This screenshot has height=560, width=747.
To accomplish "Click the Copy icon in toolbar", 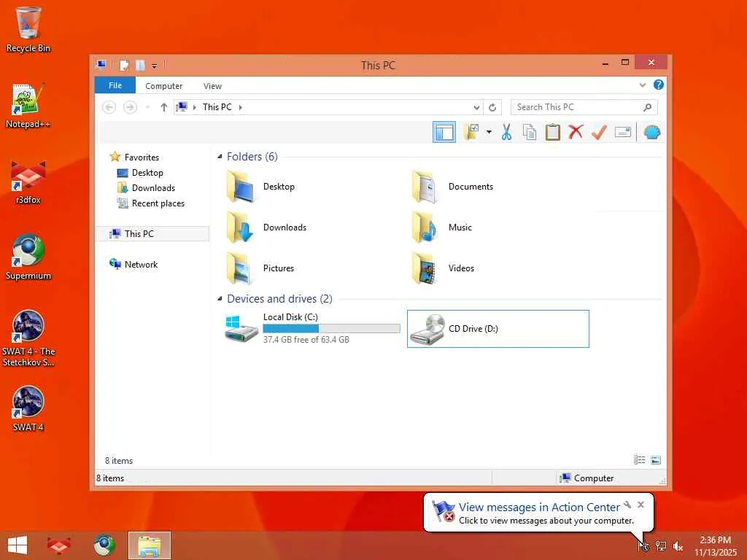I will click(530, 133).
